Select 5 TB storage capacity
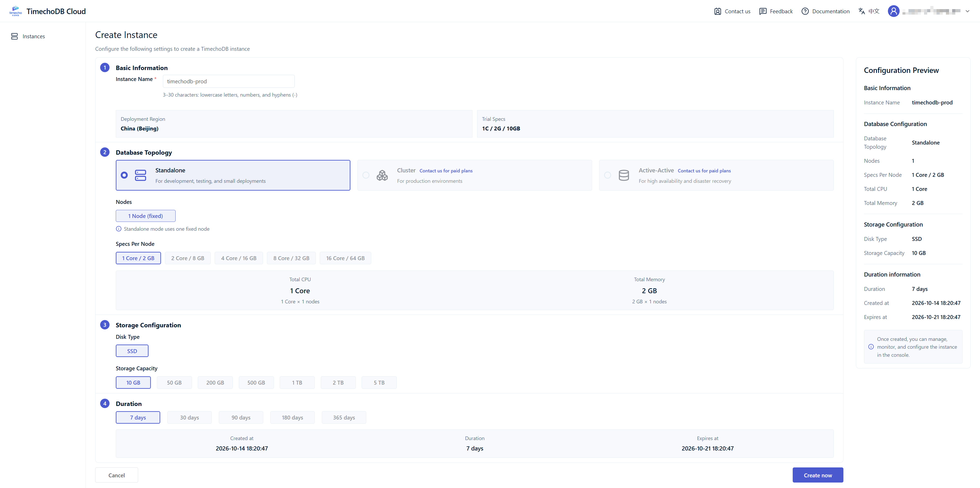Screen dimensions: 980x488 (379, 383)
